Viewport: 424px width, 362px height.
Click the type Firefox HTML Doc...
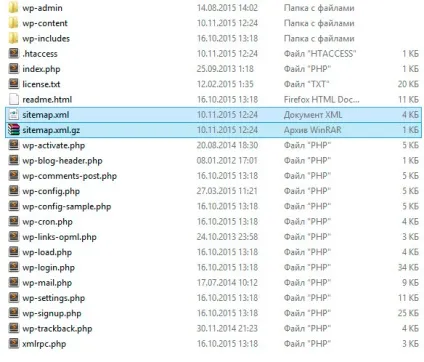[322, 99]
